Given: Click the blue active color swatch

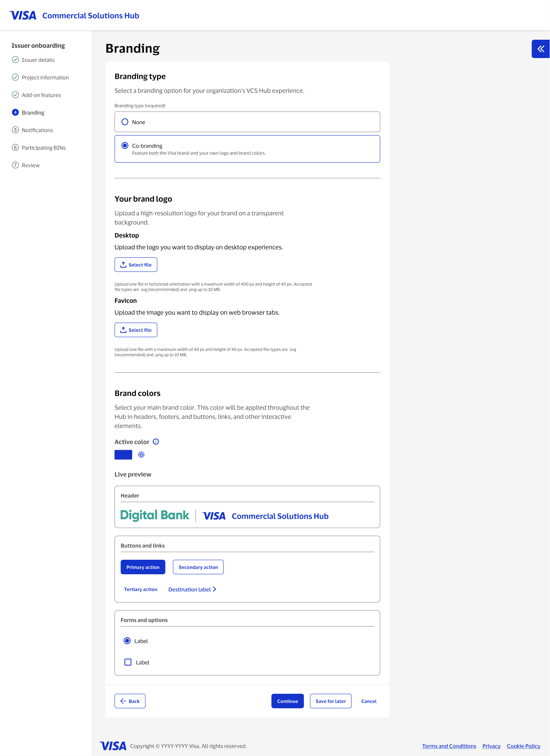Looking at the screenshot, I should pos(123,455).
